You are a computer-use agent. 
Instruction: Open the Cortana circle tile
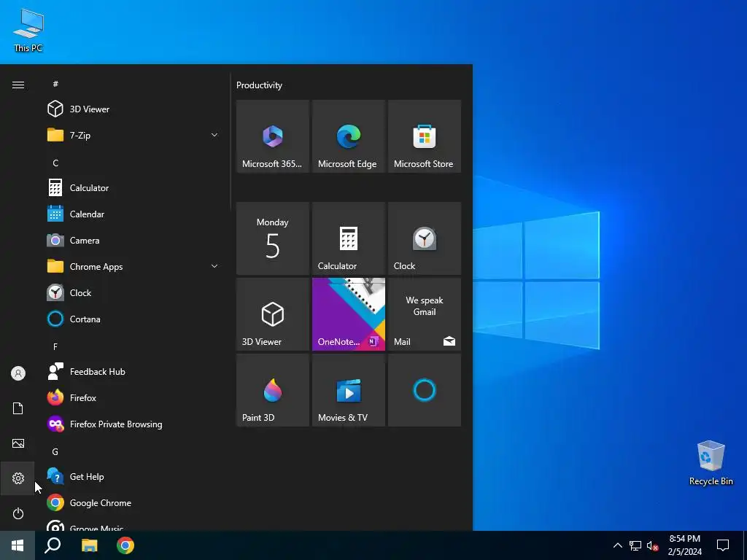point(425,390)
